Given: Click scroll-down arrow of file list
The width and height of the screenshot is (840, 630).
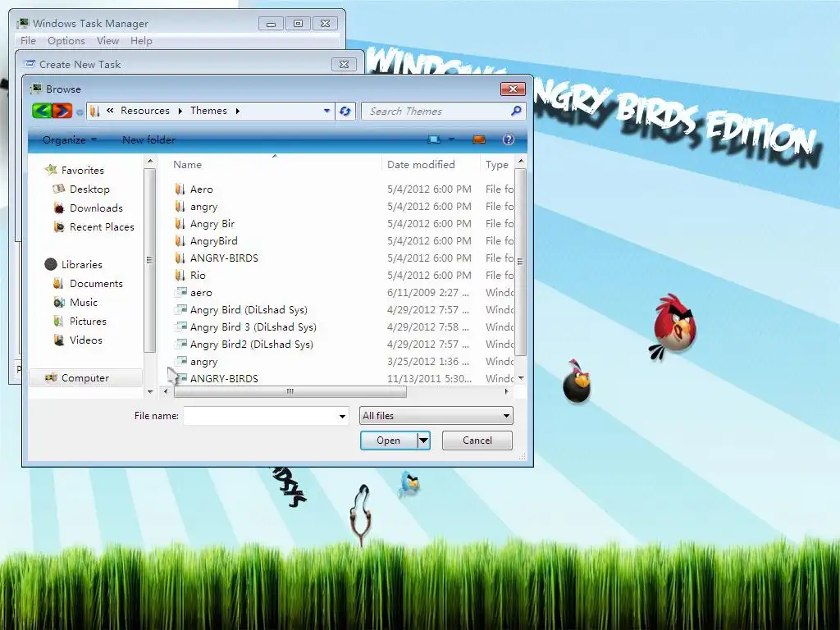Looking at the screenshot, I should pyautogui.click(x=521, y=378).
